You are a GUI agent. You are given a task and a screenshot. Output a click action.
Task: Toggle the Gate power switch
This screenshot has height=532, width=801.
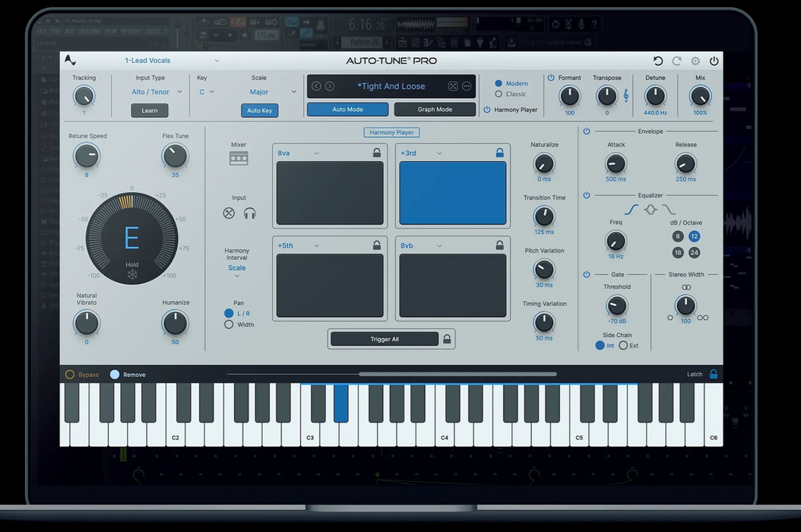tap(587, 274)
